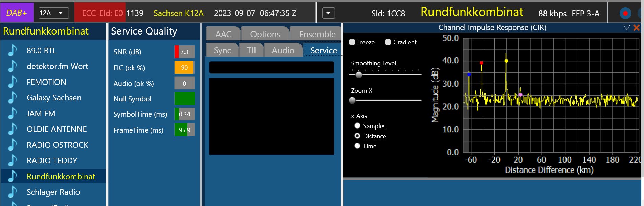Toggle the Gradient option

point(388,42)
